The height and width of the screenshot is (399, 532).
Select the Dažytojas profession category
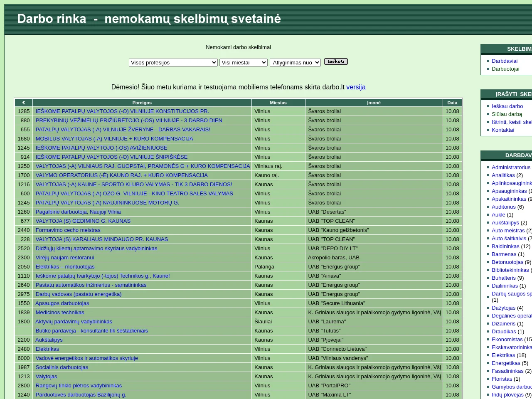504,308
